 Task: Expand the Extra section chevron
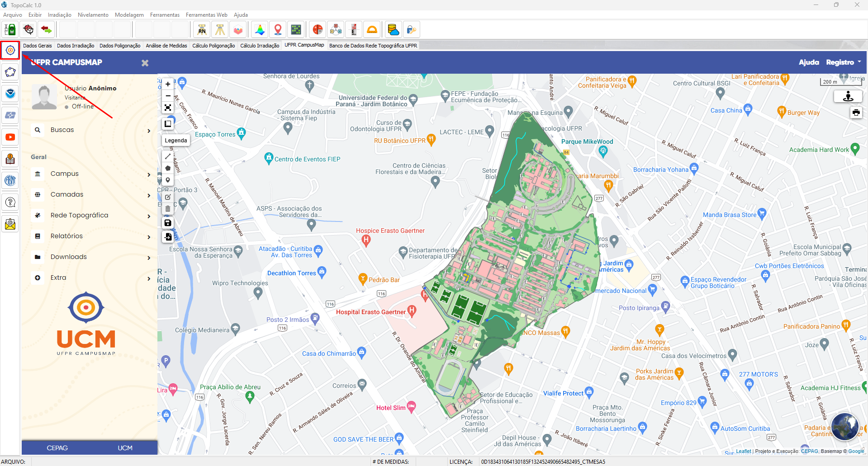(149, 278)
